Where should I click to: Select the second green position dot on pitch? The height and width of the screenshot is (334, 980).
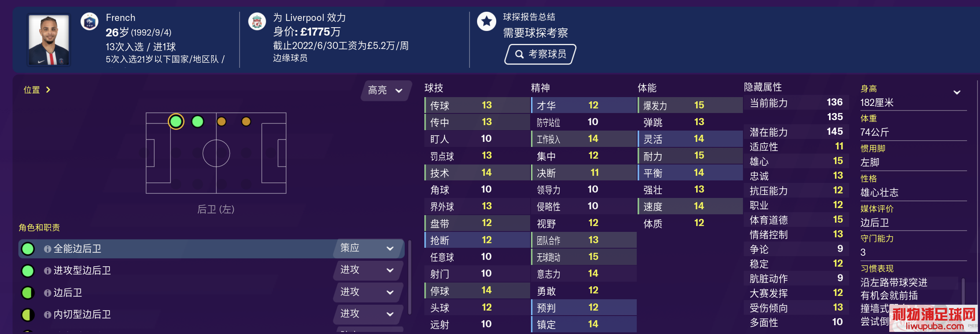(197, 121)
